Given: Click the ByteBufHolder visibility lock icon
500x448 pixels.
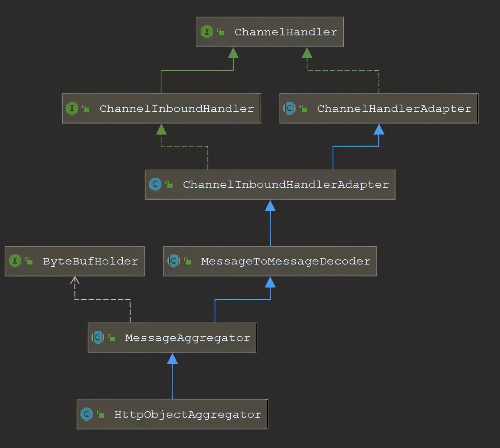Looking at the screenshot, I should (x=29, y=261).
